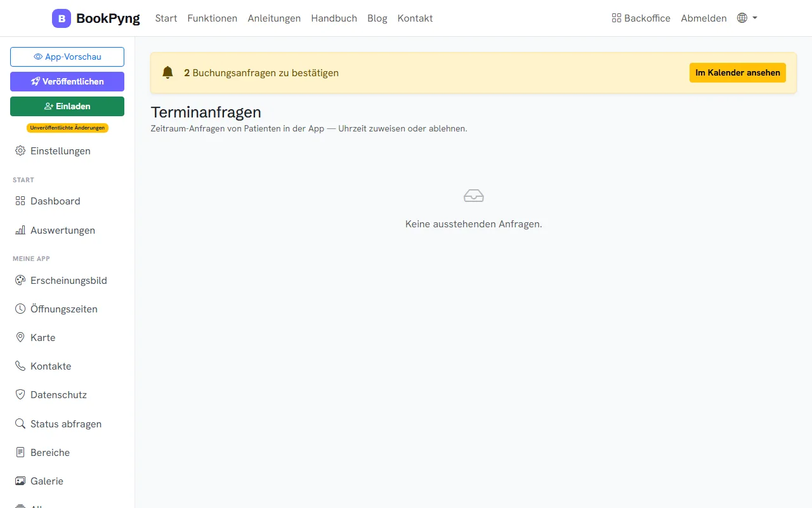Click the Terminanfragen heading
Image resolution: width=812 pixels, height=508 pixels.
206,112
